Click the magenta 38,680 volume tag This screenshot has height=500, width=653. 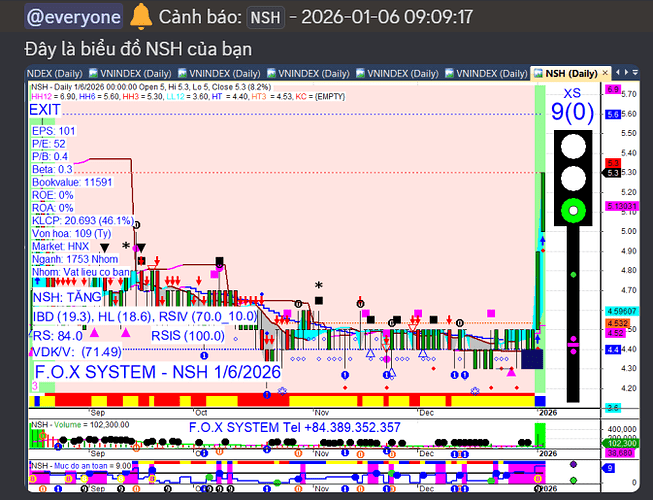pyautogui.click(x=620, y=453)
